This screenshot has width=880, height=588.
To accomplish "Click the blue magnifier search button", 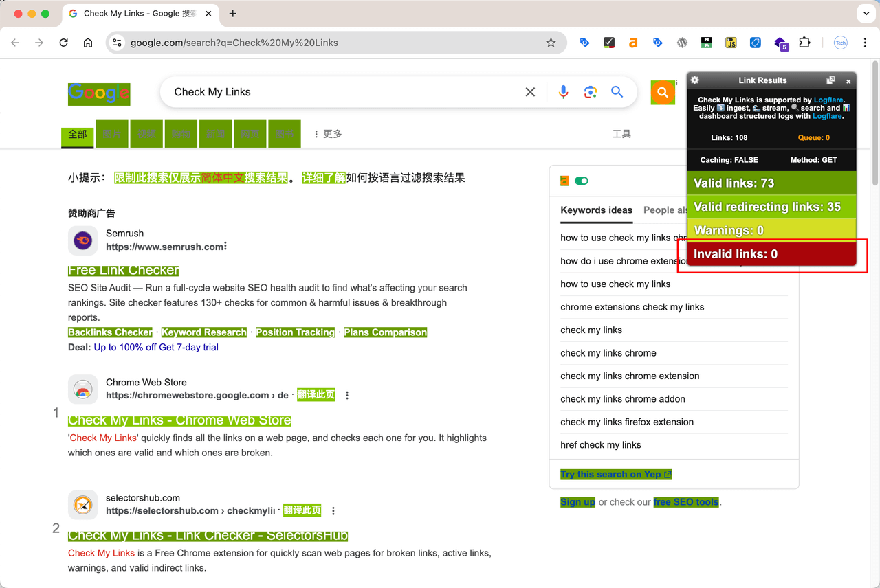I will pyautogui.click(x=617, y=92).
